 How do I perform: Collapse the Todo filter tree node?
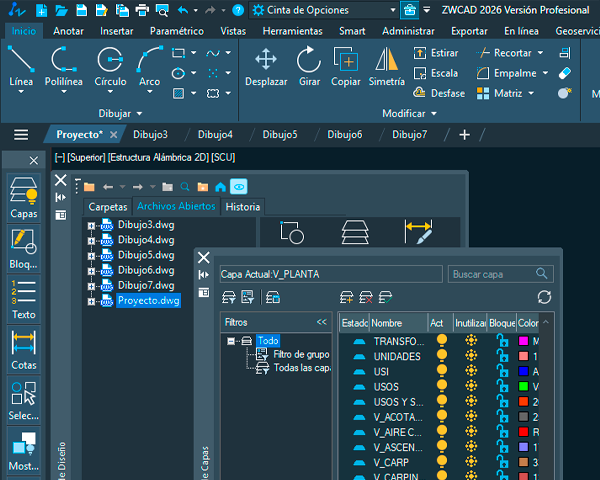231,341
